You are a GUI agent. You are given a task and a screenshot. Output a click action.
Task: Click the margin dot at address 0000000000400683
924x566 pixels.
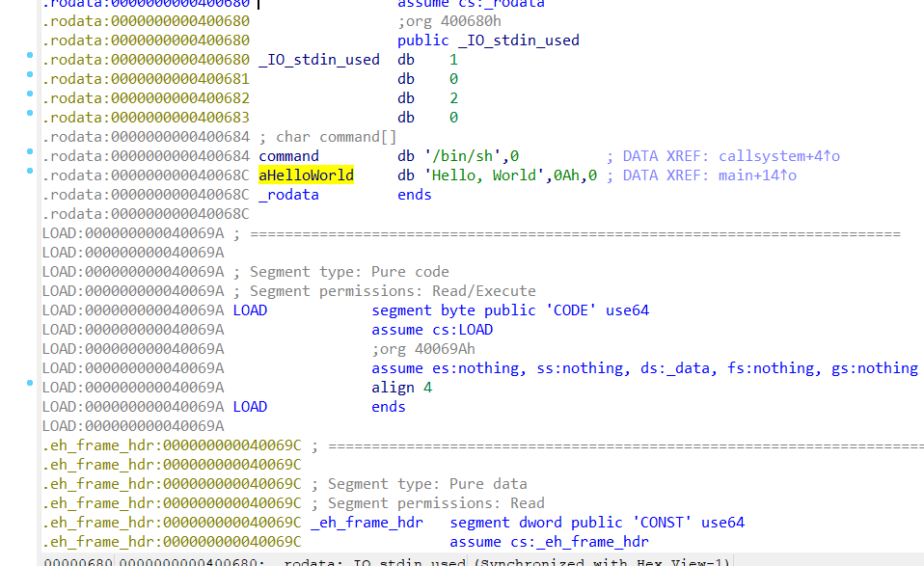(x=30, y=114)
